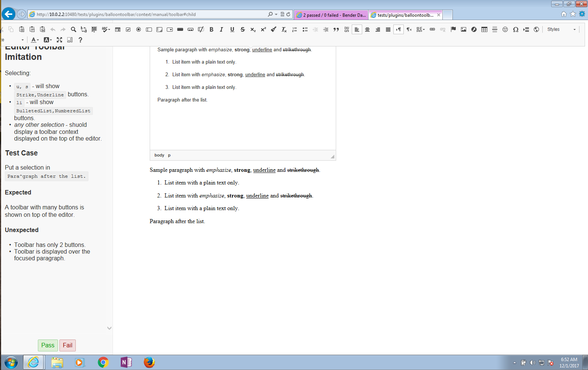Click the About CKEditor question mark
Viewport: 588px width, 370px height.
80,40
